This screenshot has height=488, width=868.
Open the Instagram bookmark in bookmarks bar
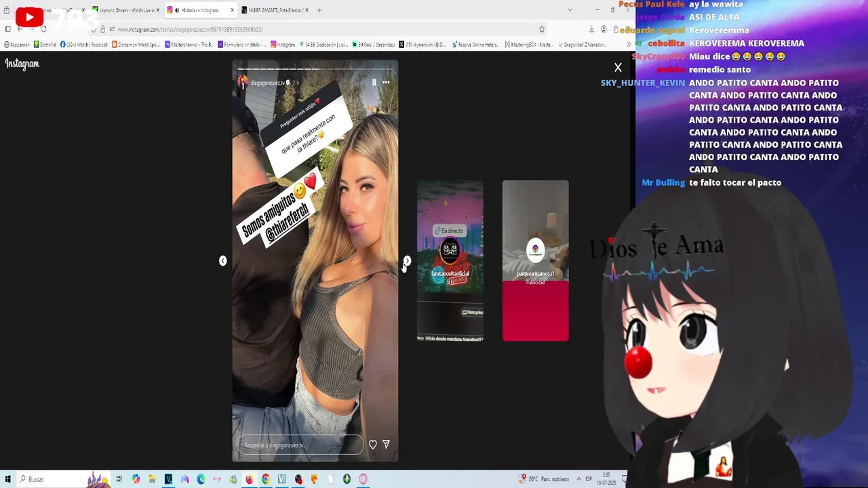[x=283, y=45]
